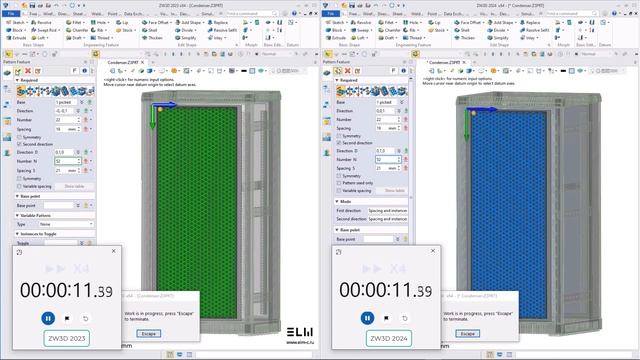Image resolution: width=640 pixels, height=360 pixels.
Task: Open Help icon in ZW3D 2024 title area
Action: click(x=614, y=13)
